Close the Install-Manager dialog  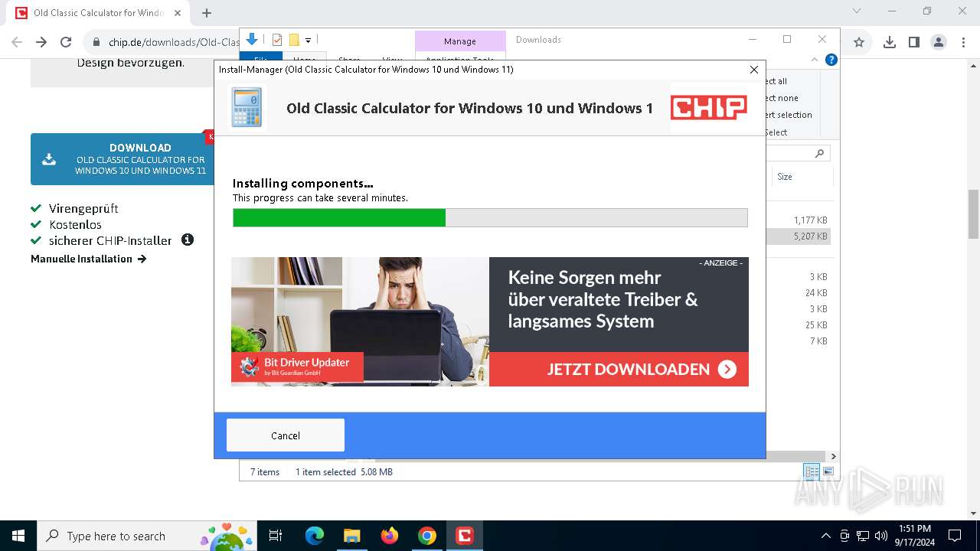[x=753, y=70]
